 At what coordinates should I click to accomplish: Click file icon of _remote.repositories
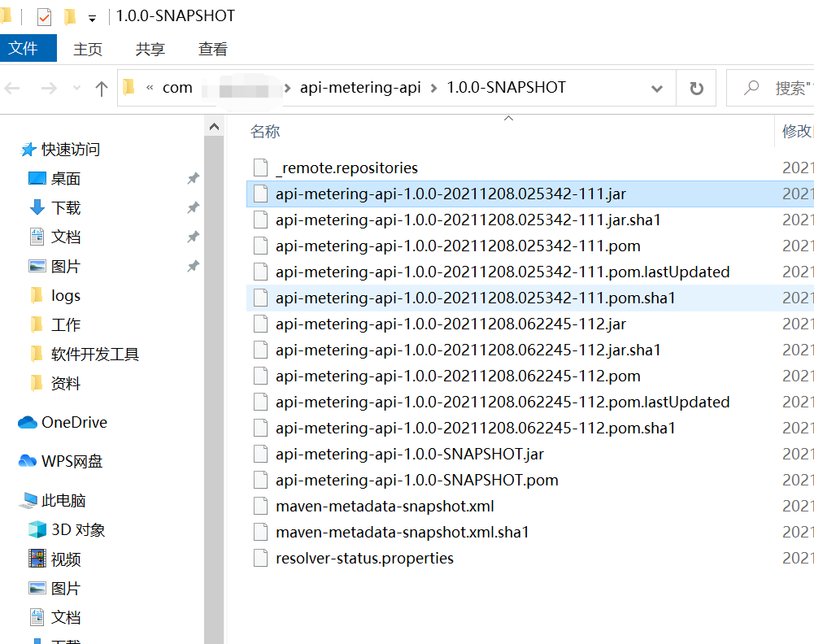pyautogui.click(x=260, y=168)
